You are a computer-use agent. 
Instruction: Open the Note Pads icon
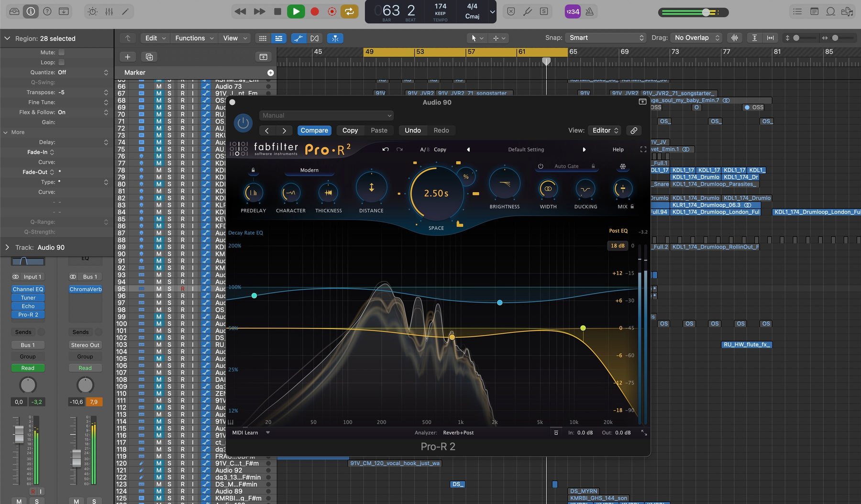pyautogui.click(x=814, y=11)
